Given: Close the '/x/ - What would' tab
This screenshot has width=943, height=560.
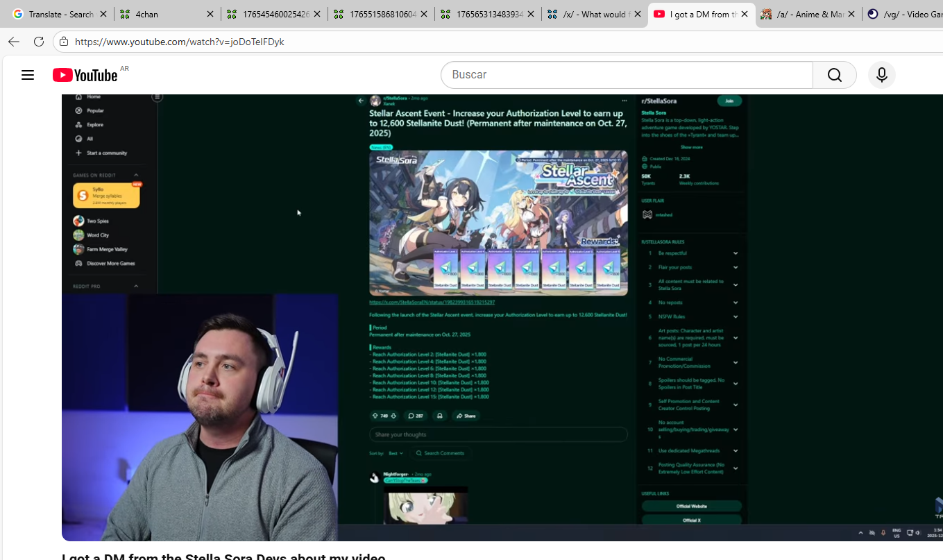Looking at the screenshot, I should pos(638,14).
